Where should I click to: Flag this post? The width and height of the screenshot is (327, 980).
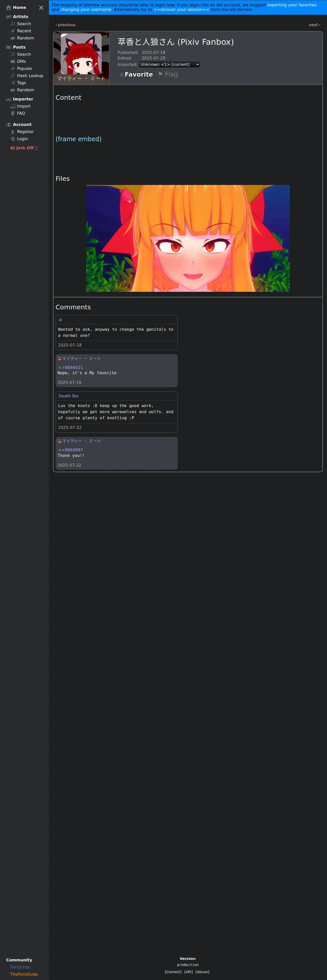tap(168, 74)
